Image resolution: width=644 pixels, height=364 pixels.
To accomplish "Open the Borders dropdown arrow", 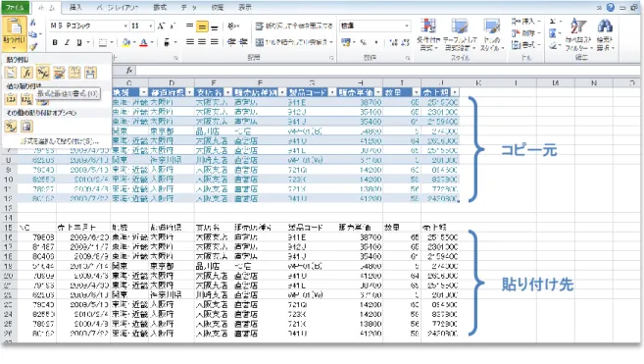I will click(112, 42).
